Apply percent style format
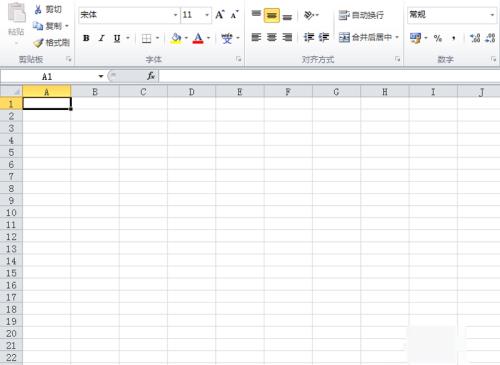This screenshot has width=500, height=365. [438, 38]
